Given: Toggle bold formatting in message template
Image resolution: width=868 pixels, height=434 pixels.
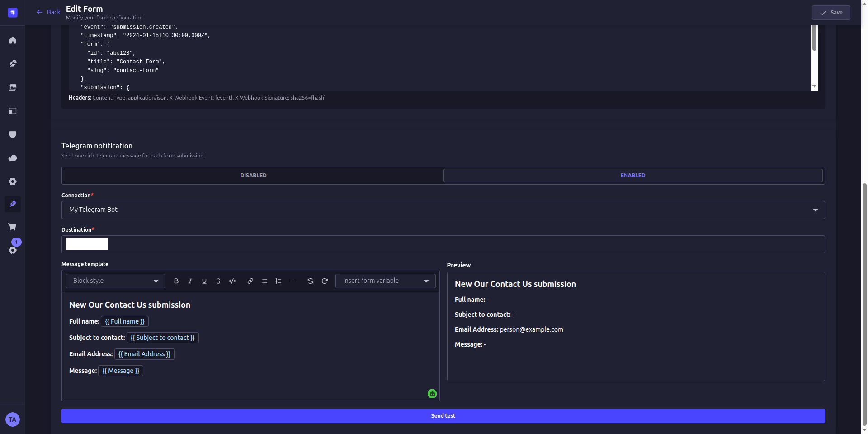Looking at the screenshot, I should click(x=176, y=281).
